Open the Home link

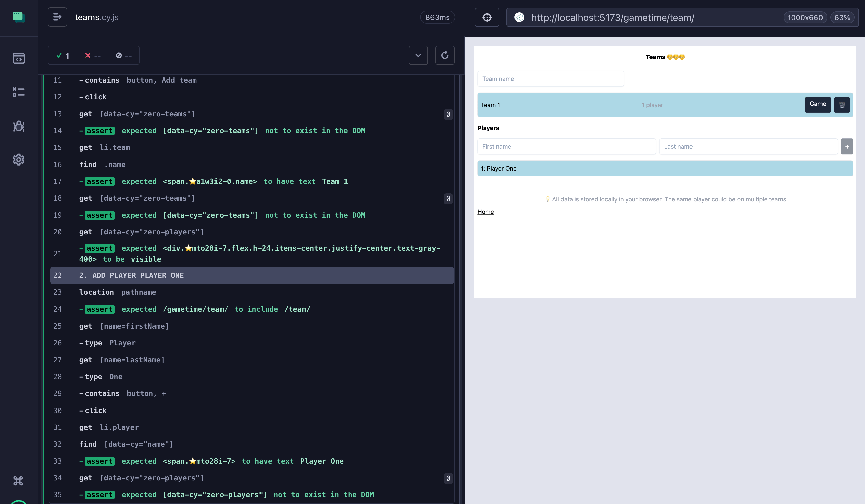[485, 212]
